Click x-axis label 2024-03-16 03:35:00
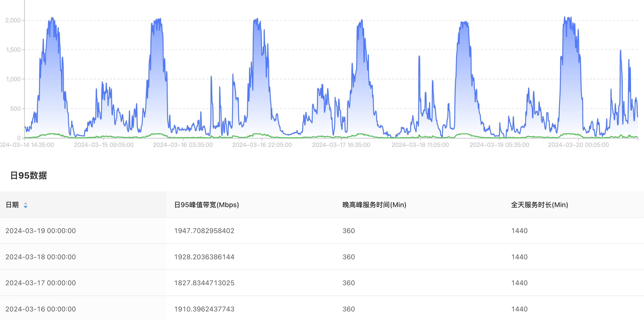This screenshot has width=644, height=320. pos(183,145)
